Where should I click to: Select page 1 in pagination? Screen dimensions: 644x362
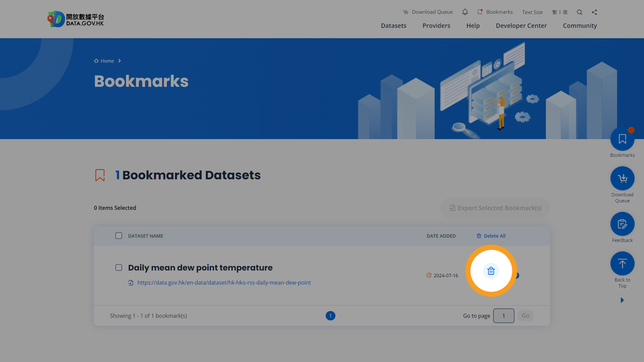coord(330,316)
